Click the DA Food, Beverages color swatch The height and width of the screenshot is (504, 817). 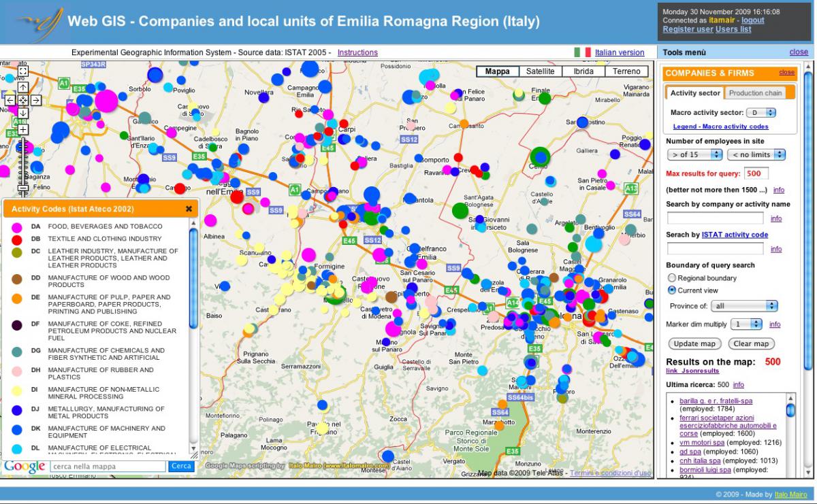[17, 226]
